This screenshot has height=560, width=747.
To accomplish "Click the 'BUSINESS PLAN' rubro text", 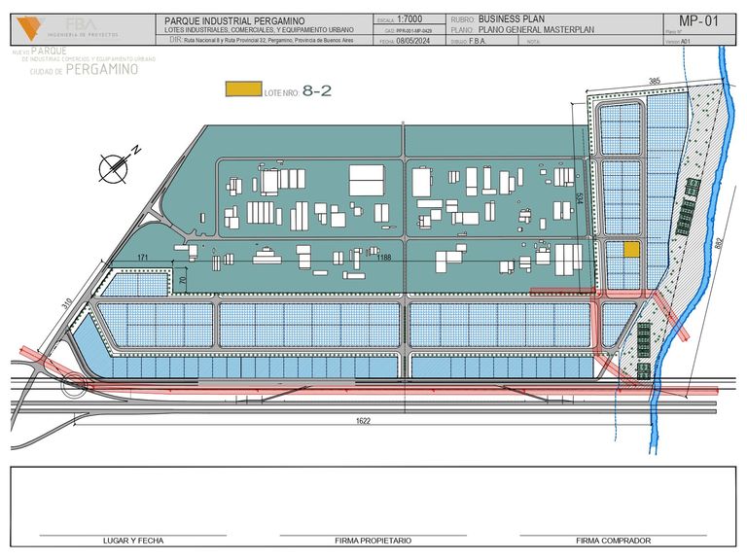I will pyautogui.click(x=512, y=19).
